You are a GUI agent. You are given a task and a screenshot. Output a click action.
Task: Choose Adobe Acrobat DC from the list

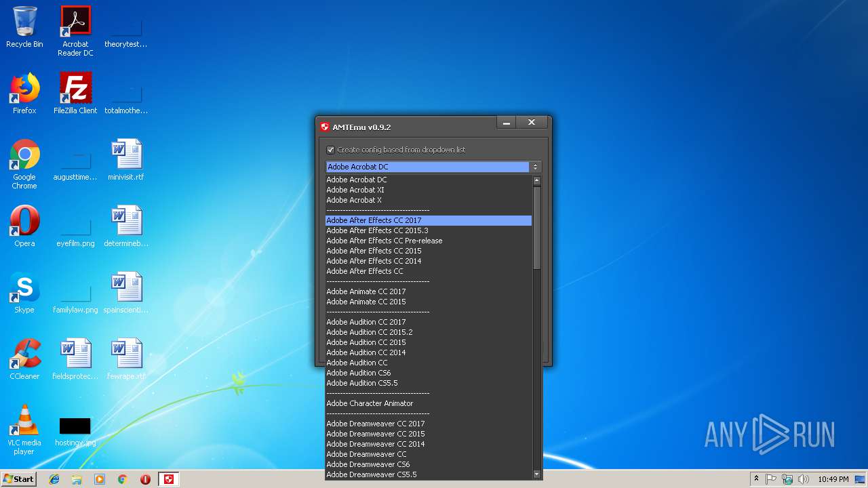tap(429, 180)
